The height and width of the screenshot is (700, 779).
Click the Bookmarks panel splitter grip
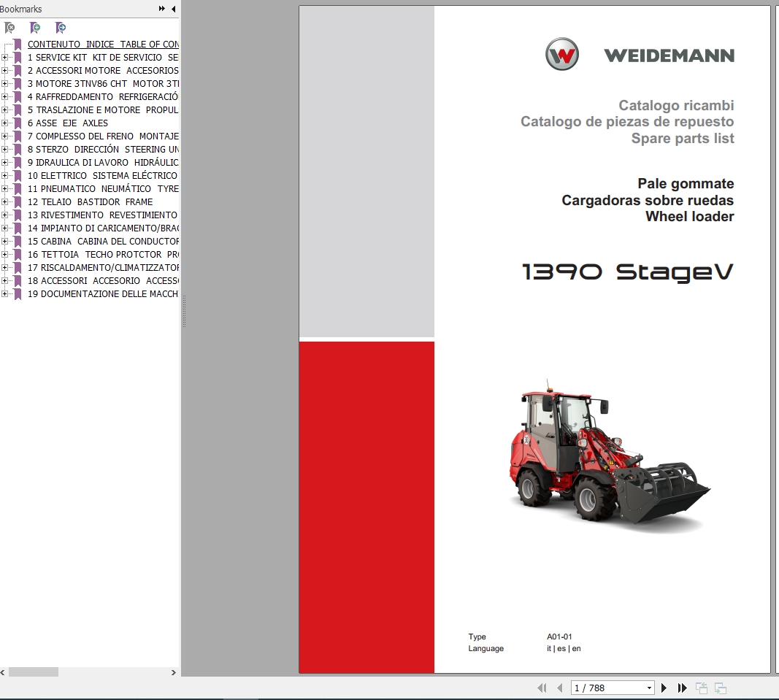[184, 312]
